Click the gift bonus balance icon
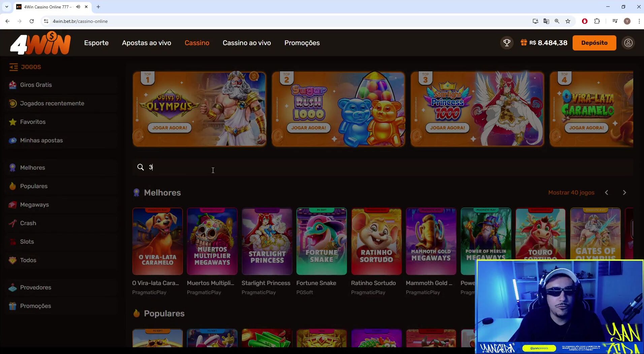 point(524,42)
